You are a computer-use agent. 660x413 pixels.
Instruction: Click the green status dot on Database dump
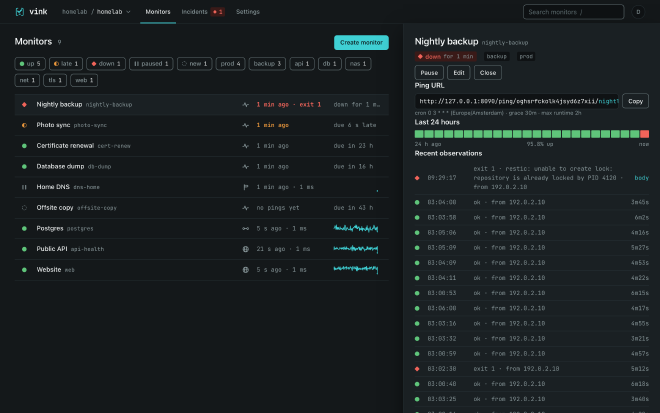click(x=24, y=166)
